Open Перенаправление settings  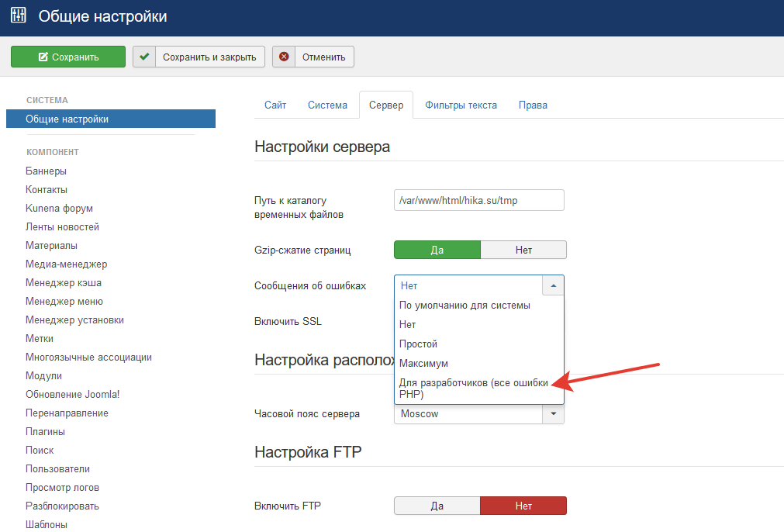pyautogui.click(x=67, y=413)
